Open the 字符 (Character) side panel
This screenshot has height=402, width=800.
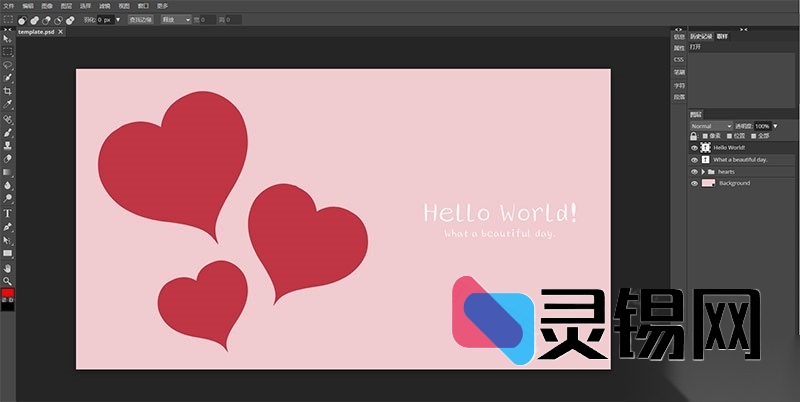click(679, 86)
